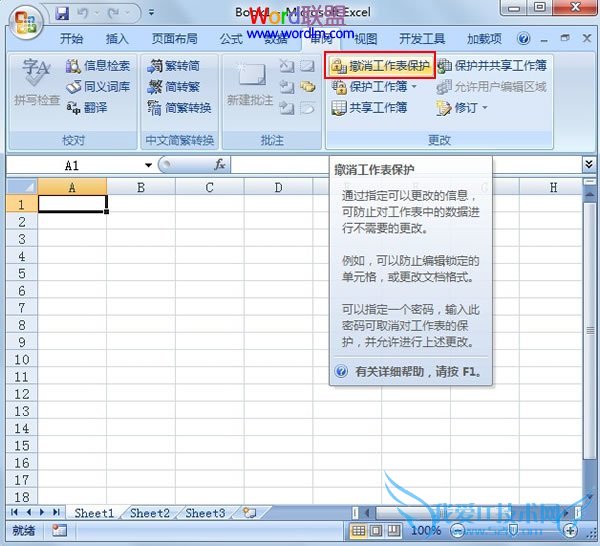Open the 加载项 tab

[484, 39]
